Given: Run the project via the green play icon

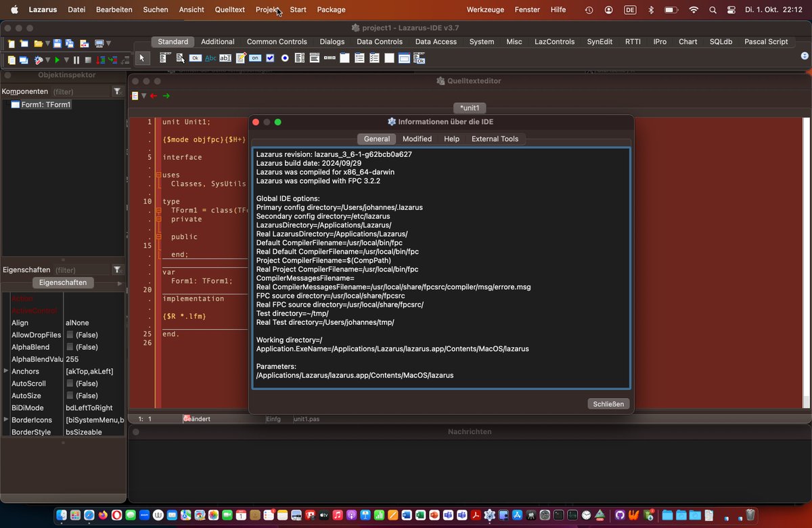Looking at the screenshot, I should coord(57,59).
